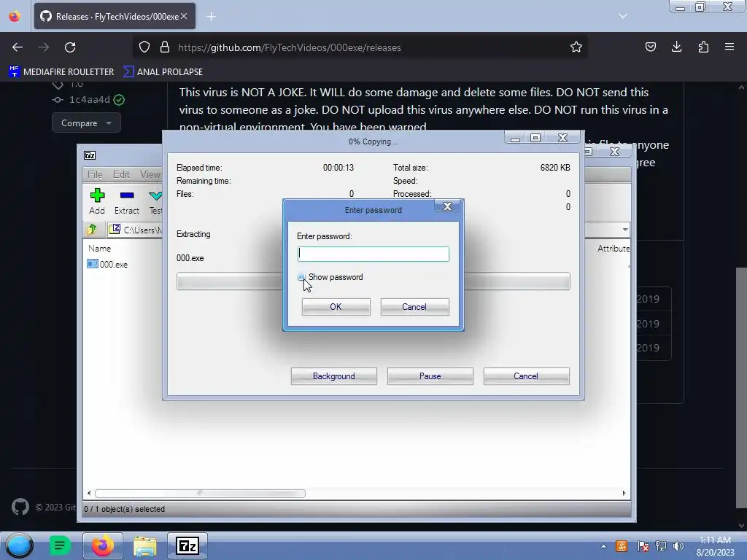List all tabs dropdown arrow
This screenshot has width=747, height=560.
click(622, 16)
